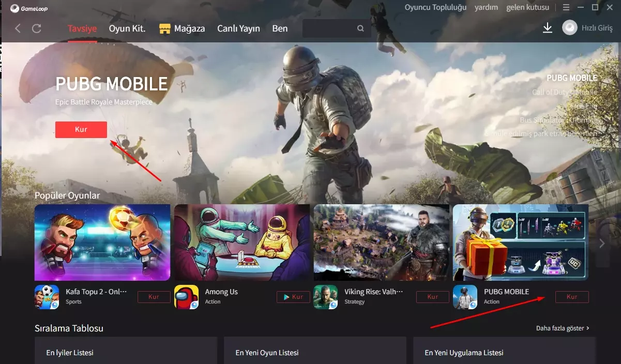Refresh the store with the reload icon

coord(36,28)
